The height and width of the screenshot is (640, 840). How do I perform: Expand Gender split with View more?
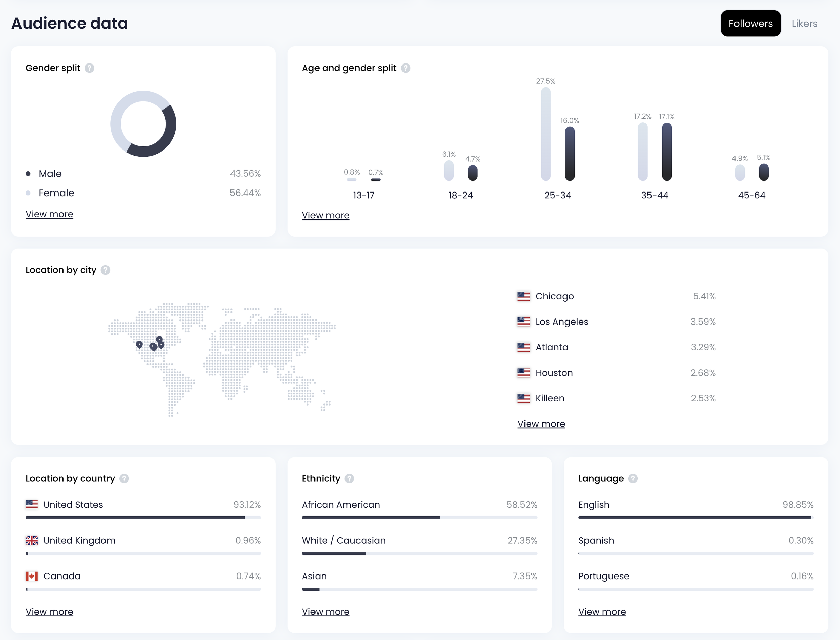(49, 214)
